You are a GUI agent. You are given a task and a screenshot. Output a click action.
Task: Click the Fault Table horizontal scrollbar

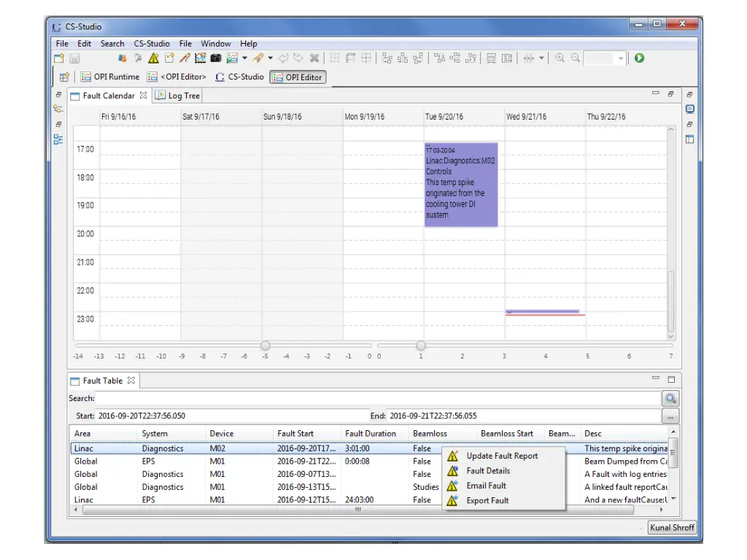(x=357, y=510)
